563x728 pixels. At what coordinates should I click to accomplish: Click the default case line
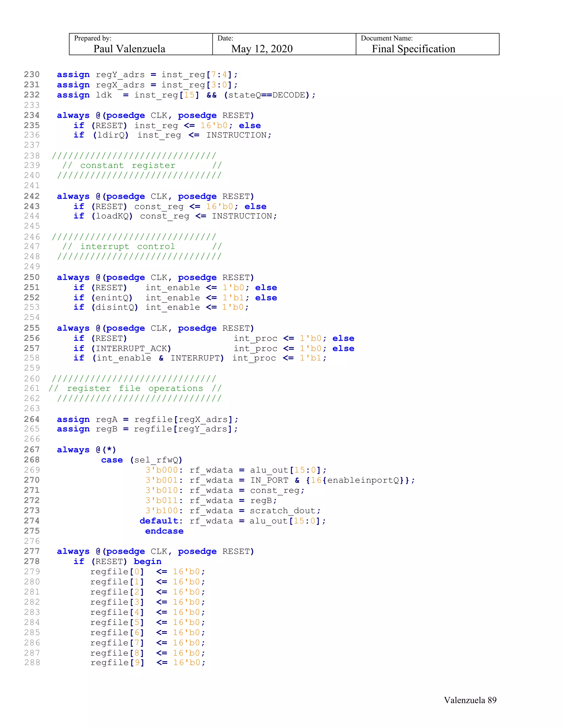(233, 521)
